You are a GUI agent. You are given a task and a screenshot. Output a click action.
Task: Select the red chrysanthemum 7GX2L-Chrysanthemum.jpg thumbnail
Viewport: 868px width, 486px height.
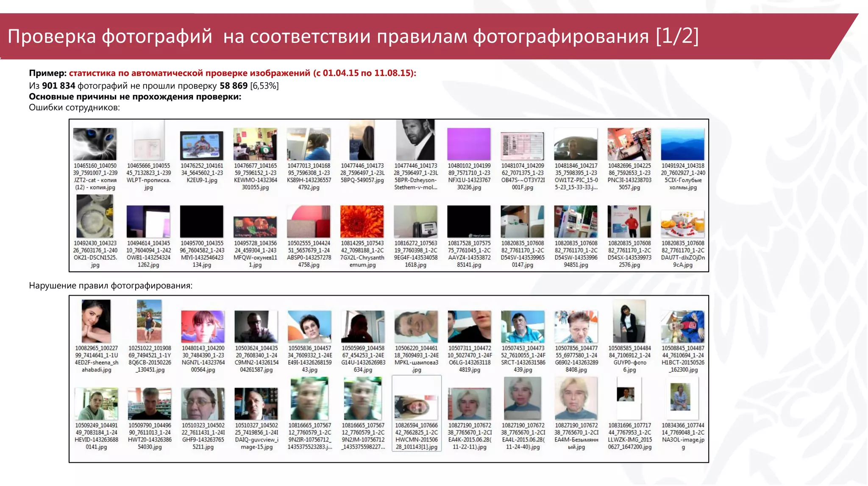coord(362,221)
